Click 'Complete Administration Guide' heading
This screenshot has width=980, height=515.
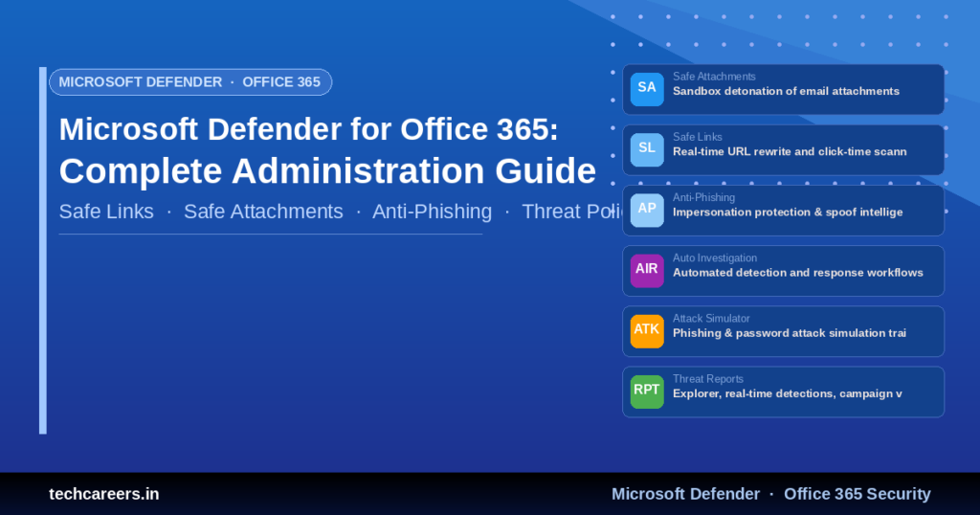click(x=327, y=170)
